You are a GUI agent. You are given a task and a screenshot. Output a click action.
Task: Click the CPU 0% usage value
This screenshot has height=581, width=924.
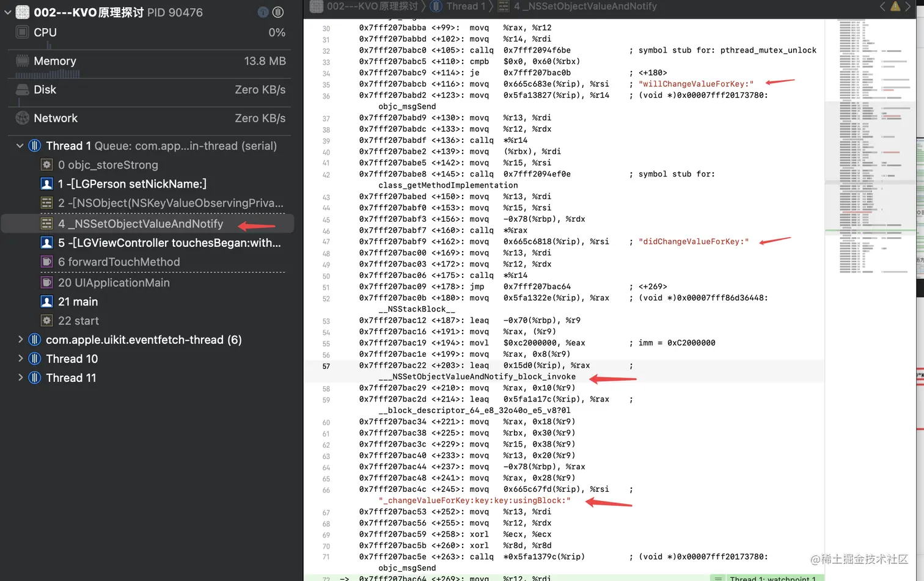click(277, 32)
